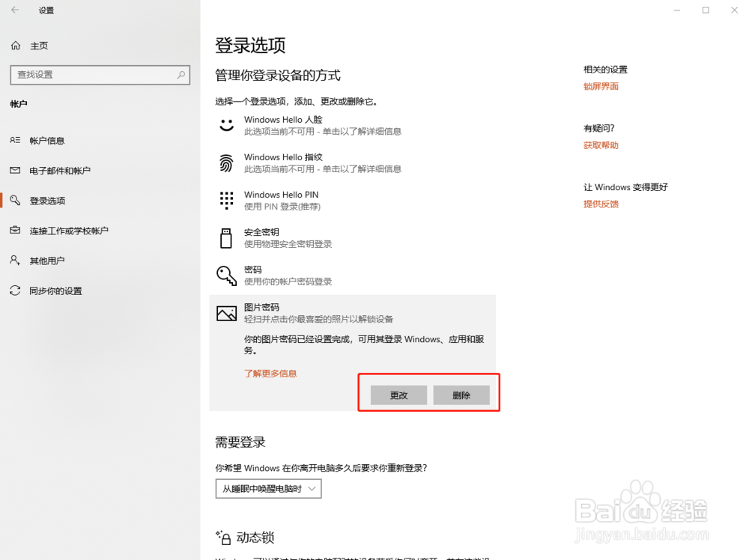
Task: Click the sync arrows icon for 同步你的设置
Action: tap(15, 290)
